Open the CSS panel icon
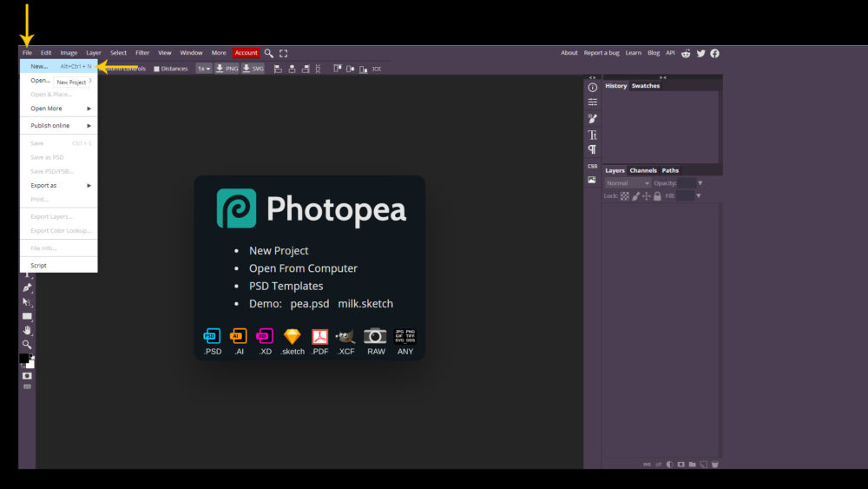The width and height of the screenshot is (868, 489). (x=592, y=165)
